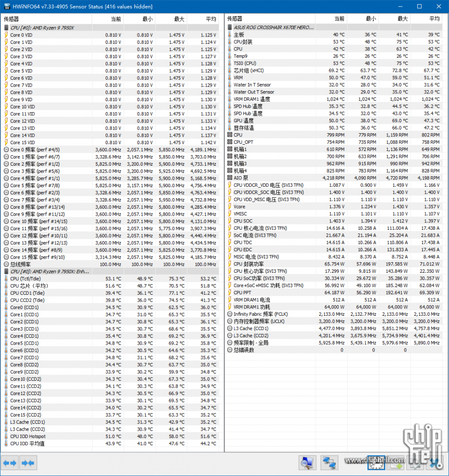The height and width of the screenshot is (476, 449).
Task: Select the CPU 核心电流 (SVI3 TFN) row
Action: click(x=334, y=228)
